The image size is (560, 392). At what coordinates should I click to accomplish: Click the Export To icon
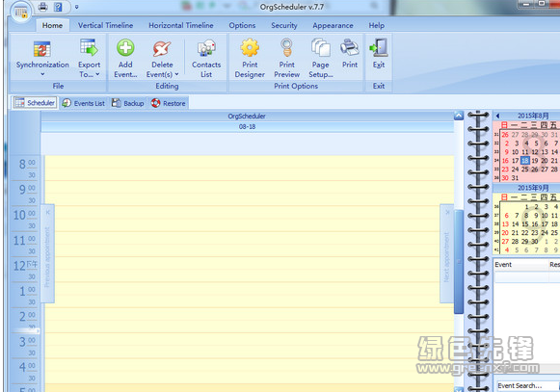[89, 48]
